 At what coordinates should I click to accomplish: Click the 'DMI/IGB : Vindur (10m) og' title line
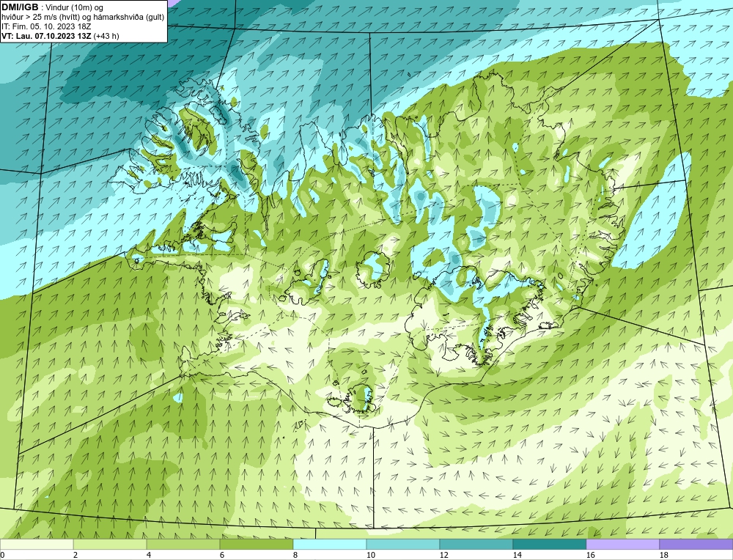53,7
